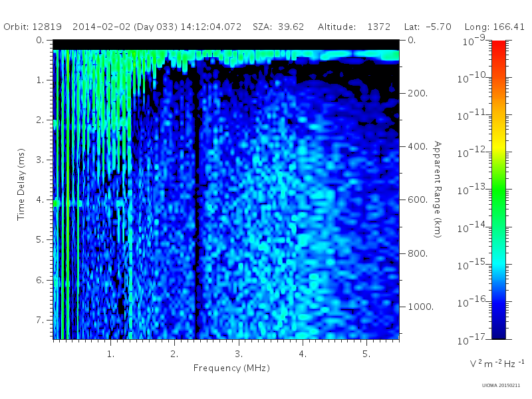Click the 10^-9 color scale label
This screenshot has height=399, width=532.
[x=474, y=41]
